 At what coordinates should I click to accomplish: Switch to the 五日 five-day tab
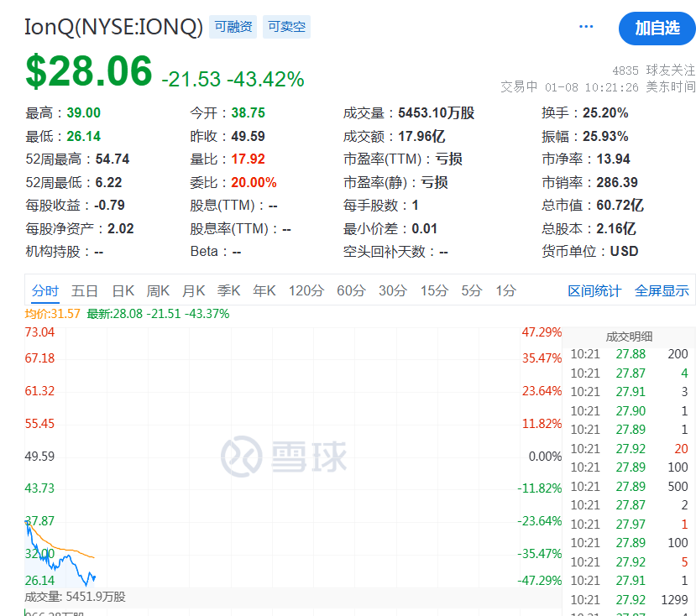tap(85, 291)
